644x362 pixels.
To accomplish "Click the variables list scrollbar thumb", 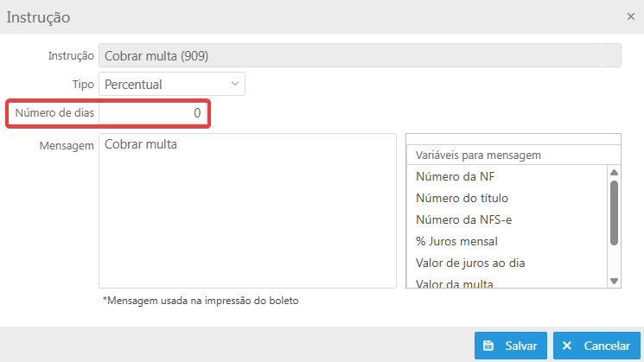I will click(615, 212).
